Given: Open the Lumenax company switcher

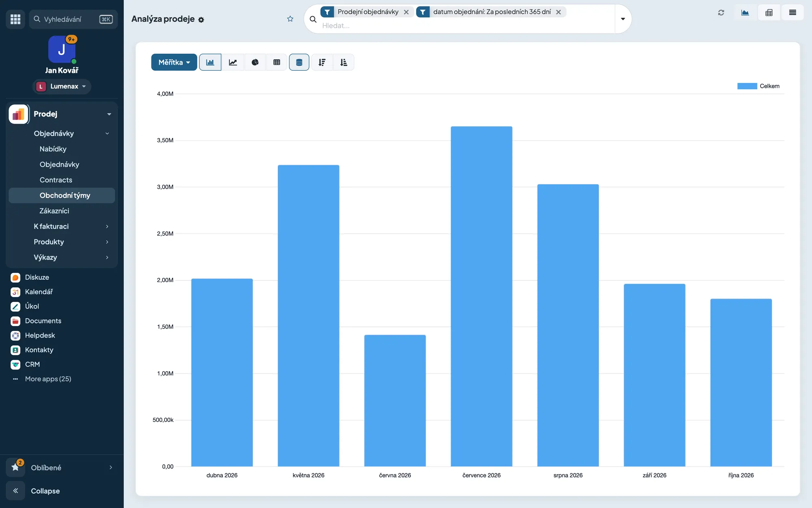Looking at the screenshot, I should point(62,86).
